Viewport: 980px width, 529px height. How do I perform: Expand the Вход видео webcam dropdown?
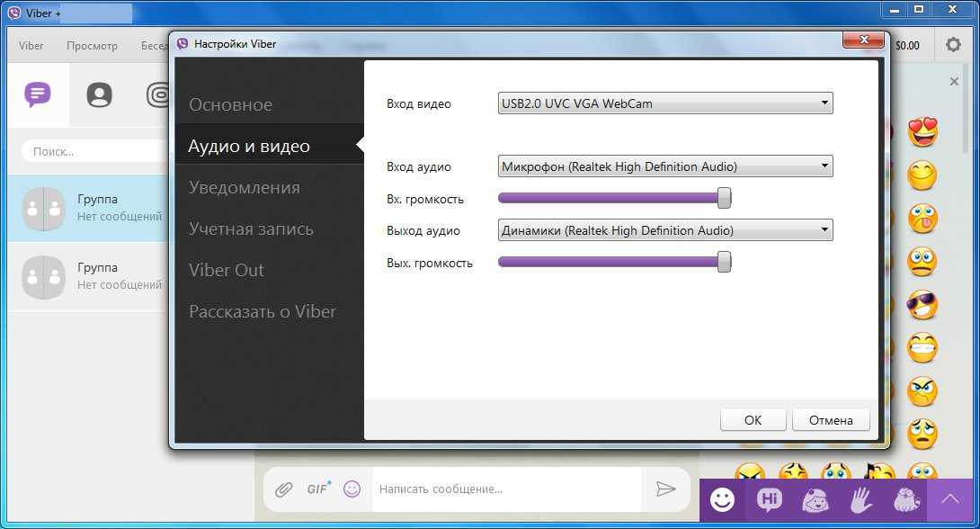[665, 103]
